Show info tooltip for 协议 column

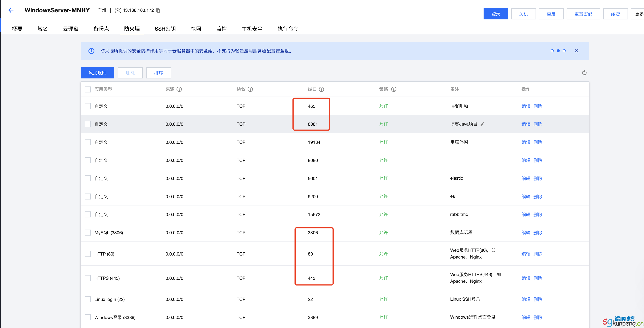point(250,89)
